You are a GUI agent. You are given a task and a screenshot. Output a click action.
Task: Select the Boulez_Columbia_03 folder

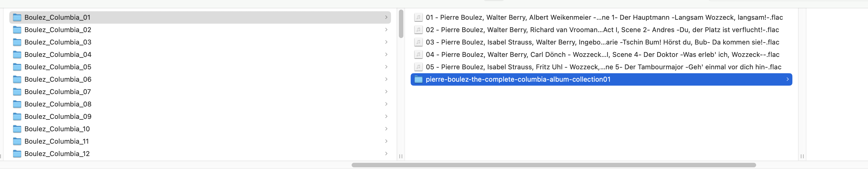pos(58,42)
